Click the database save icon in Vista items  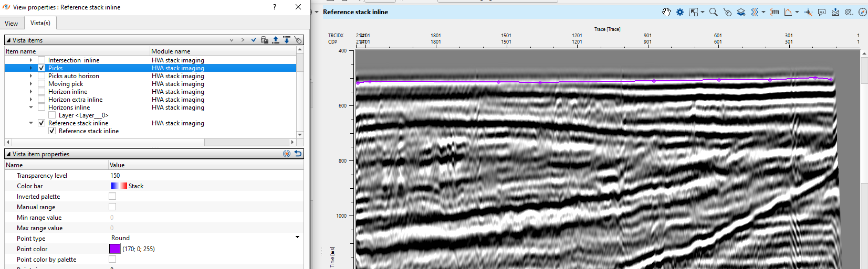[x=265, y=40]
